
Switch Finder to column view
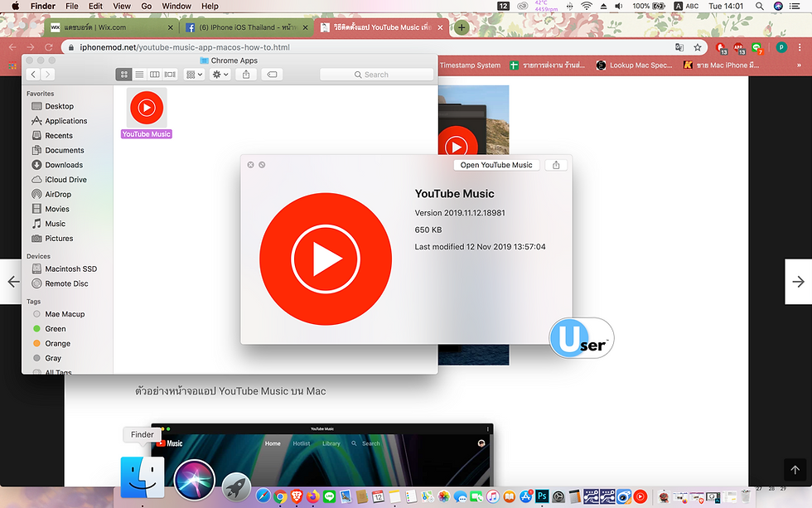pyautogui.click(x=154, y=75)
